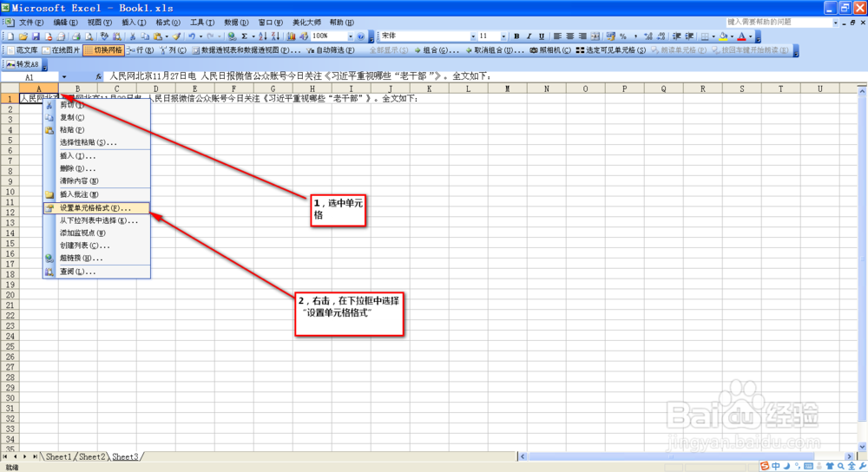Expand the Paste options dropdown arrow
The height and width of the screenshot is (472, 868).
(167, 36)
